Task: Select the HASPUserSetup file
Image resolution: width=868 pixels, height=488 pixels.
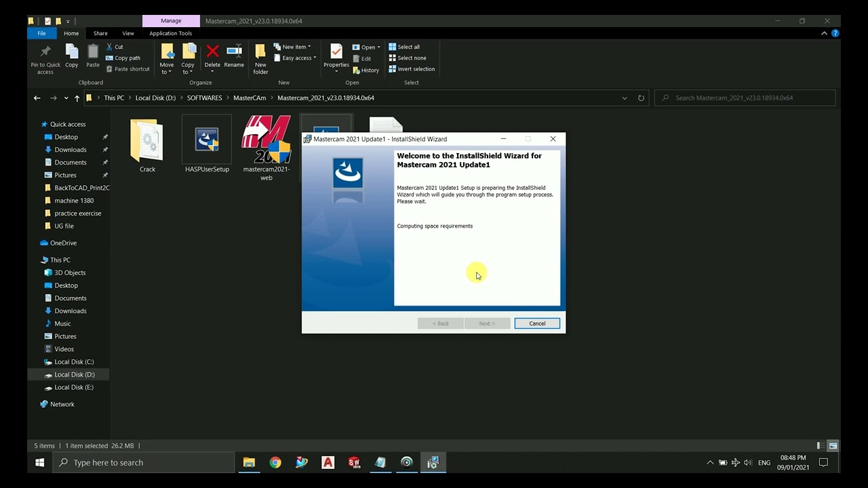Action: pyautogui.click(x=207, y=146)
